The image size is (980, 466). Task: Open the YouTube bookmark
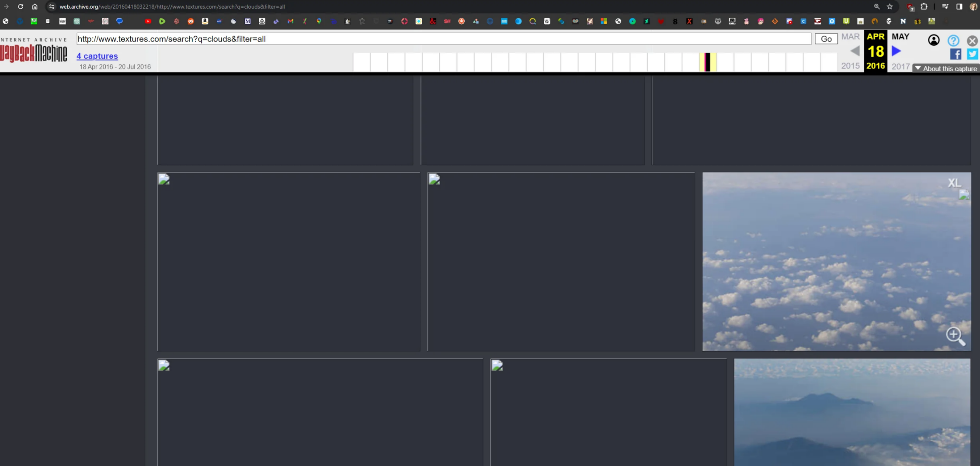pyautogui.click(x=148, y=21)
